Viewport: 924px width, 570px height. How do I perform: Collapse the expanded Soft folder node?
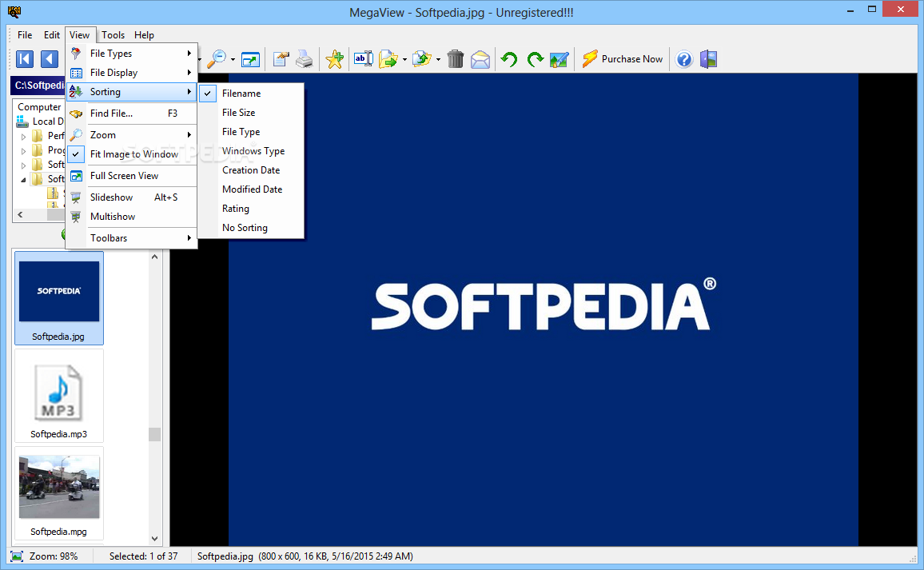coord(23,179)
